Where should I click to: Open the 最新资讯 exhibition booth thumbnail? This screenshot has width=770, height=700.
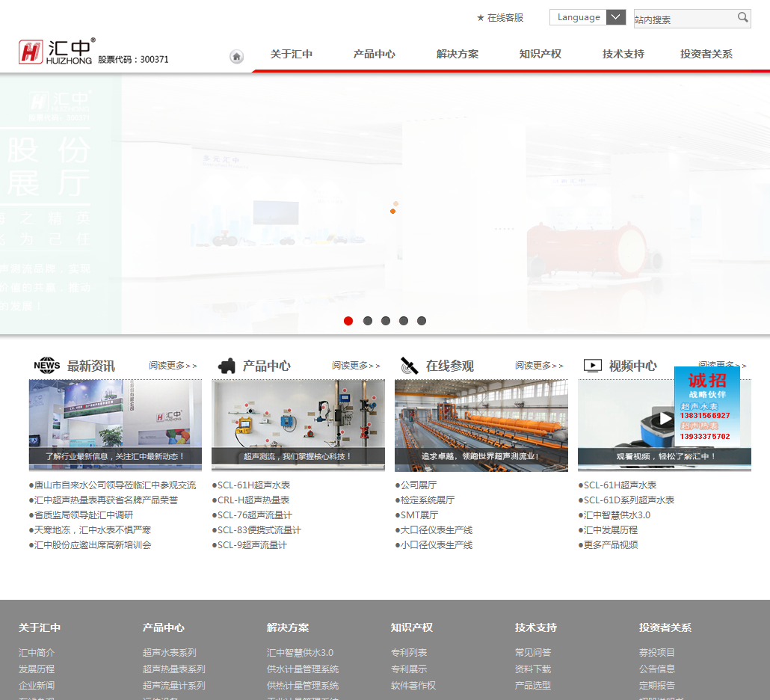point(115,425)
